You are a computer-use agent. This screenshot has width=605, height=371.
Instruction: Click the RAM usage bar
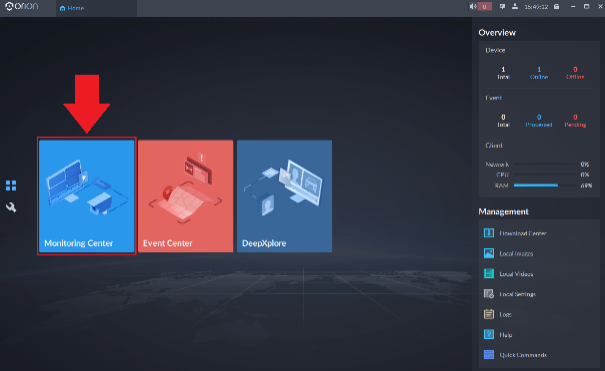pos(545,186)
